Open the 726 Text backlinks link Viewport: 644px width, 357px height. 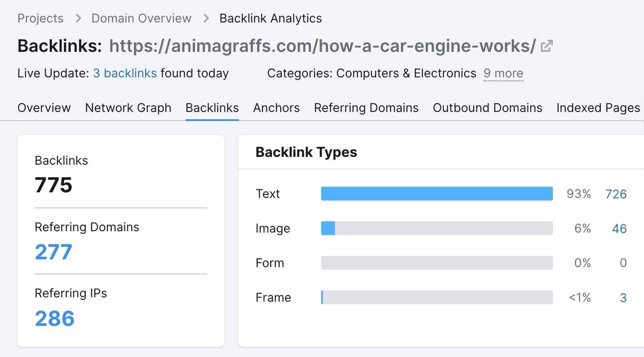tap(616, 194)
